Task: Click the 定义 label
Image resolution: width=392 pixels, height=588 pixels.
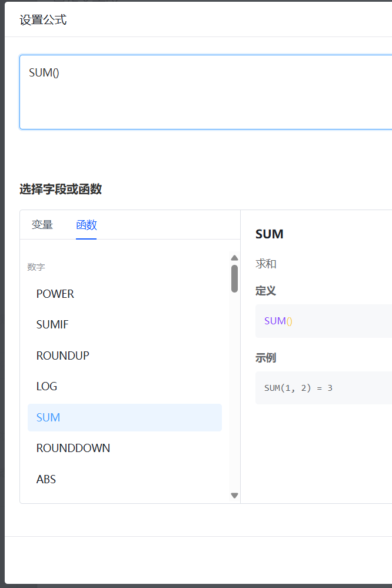Action: [x=265, y=291]
